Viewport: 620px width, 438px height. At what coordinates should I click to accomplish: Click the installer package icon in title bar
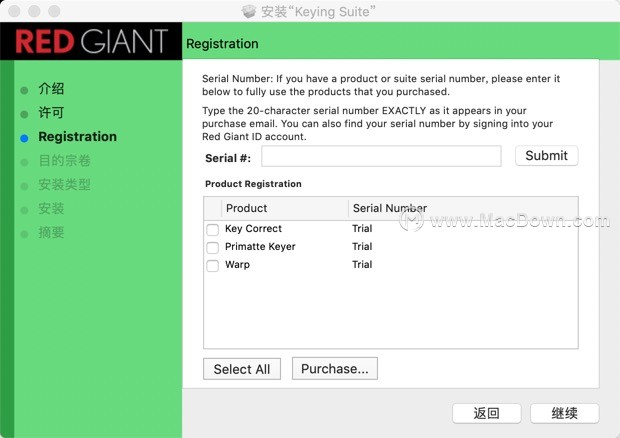[x=249, y=11]
